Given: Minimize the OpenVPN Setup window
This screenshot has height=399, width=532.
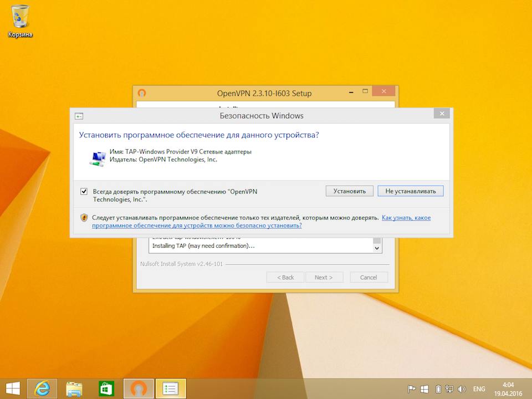Looking at the screenshot, I should [x=351, y=91].
